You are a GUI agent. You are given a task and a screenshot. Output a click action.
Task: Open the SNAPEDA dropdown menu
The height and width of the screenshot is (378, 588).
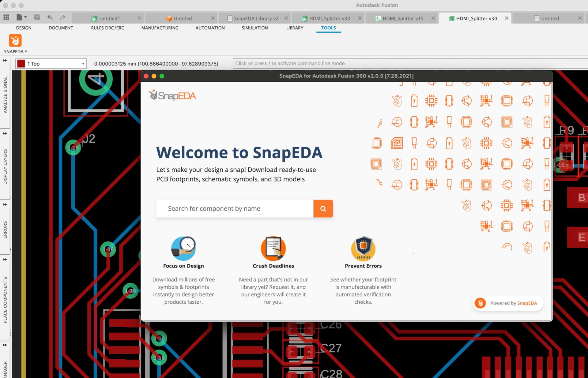[x=16, y=51]
